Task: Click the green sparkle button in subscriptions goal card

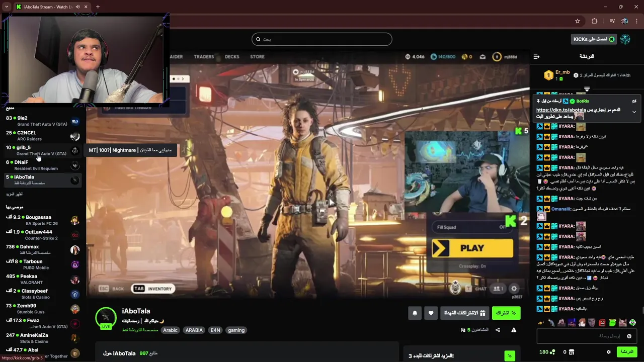Action: click(x=510, y=356)
